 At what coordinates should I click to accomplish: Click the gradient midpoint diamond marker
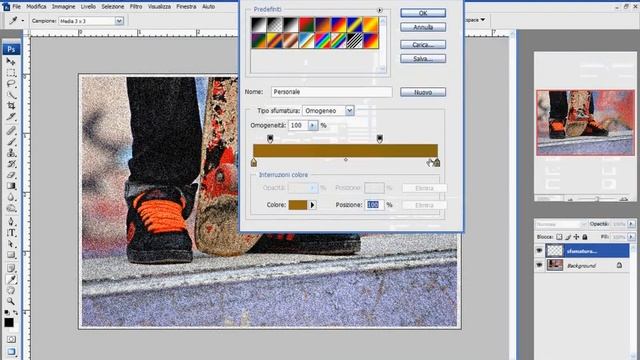(346, 160)
